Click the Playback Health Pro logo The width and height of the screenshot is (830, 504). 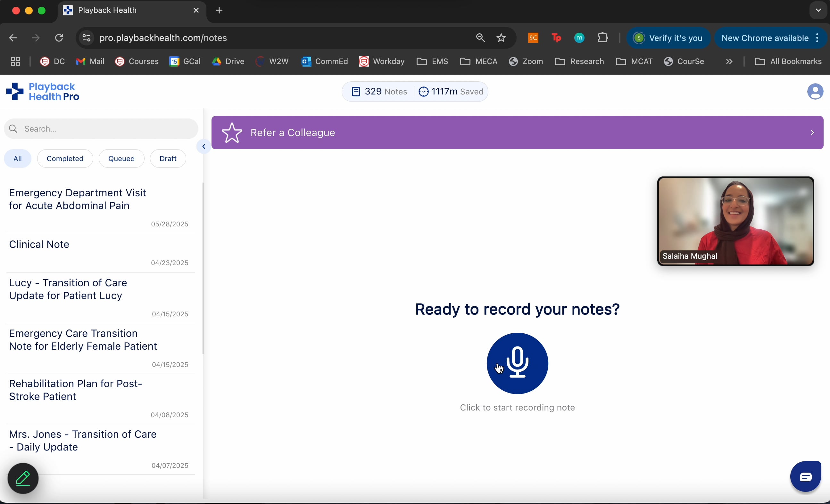(x=42, y=91)
